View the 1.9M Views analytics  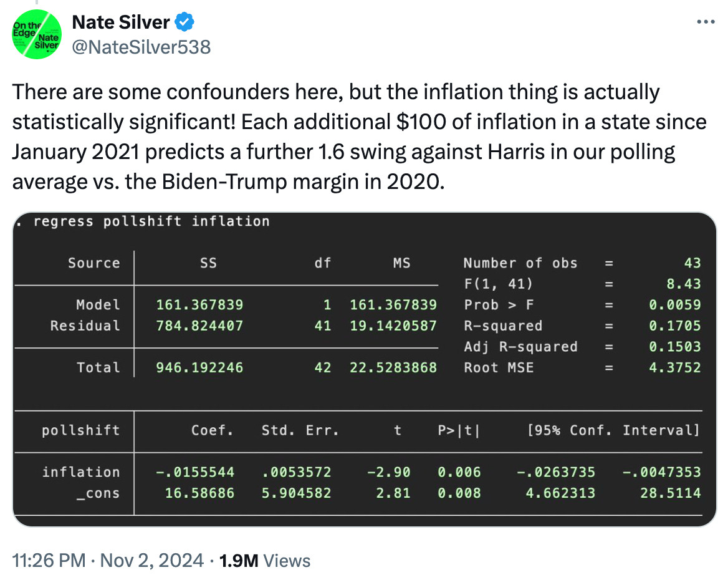[264, 560]
